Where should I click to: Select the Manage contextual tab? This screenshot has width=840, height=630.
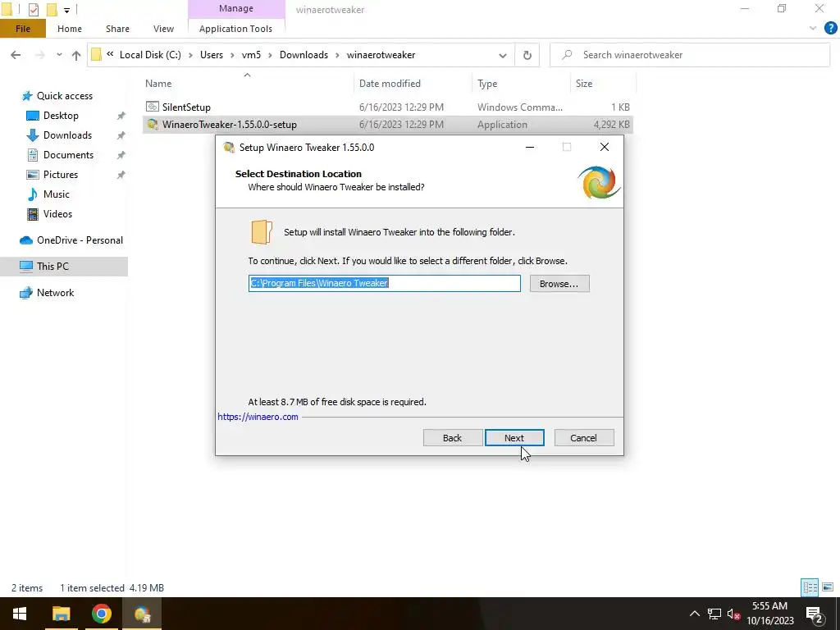[236, 8]
